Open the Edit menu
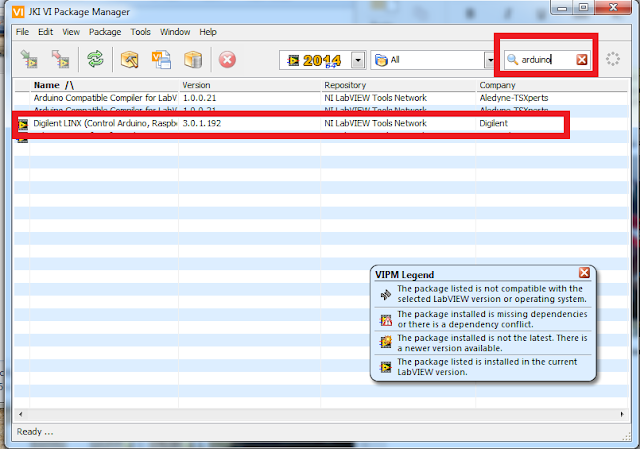Viewport: 640px width, 449px height. click(46, 32)
